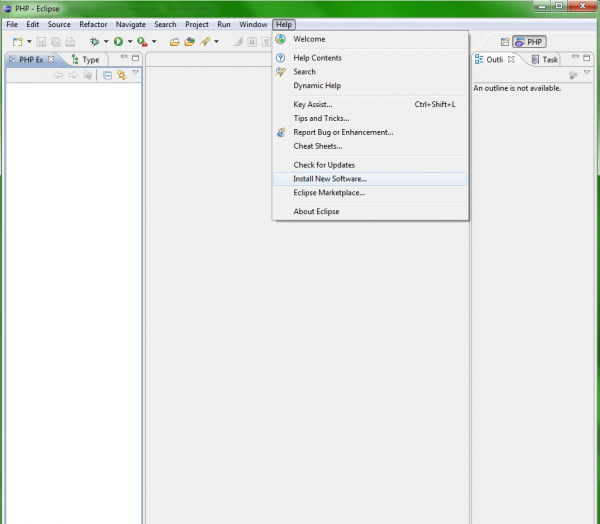Choose Install New Software... from Help menu
This screenshot has height=524, width=600.
(370, 179)
